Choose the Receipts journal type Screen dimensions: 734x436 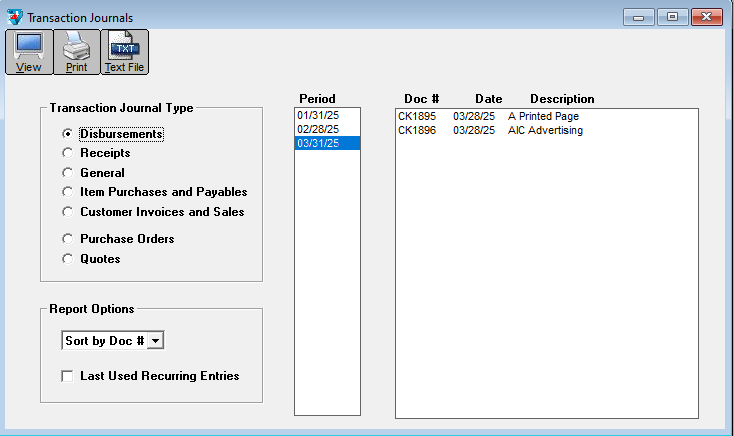pos(68,153)
